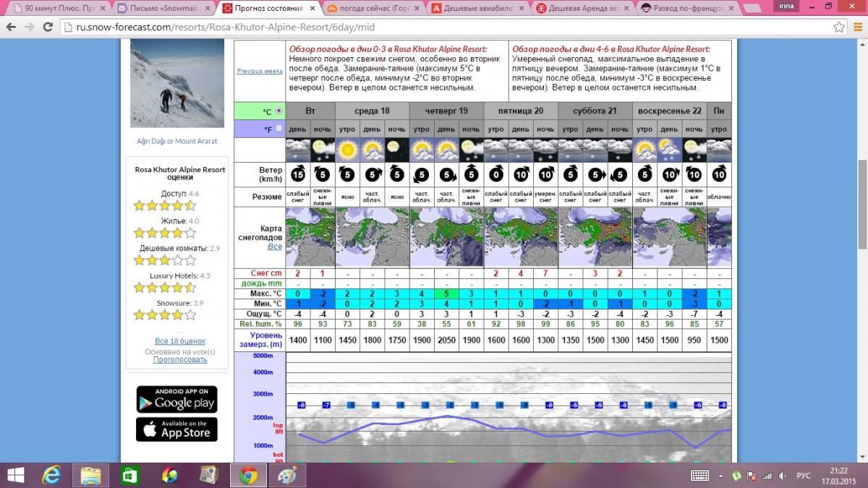Open the "Все 18 оценок" link

tap(180, 341)
